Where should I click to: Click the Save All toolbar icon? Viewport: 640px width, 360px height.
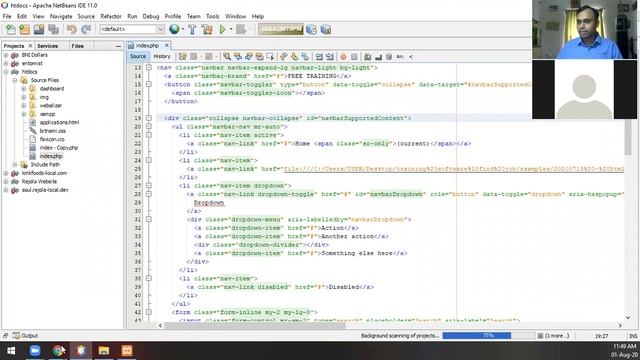click(53, 29)
